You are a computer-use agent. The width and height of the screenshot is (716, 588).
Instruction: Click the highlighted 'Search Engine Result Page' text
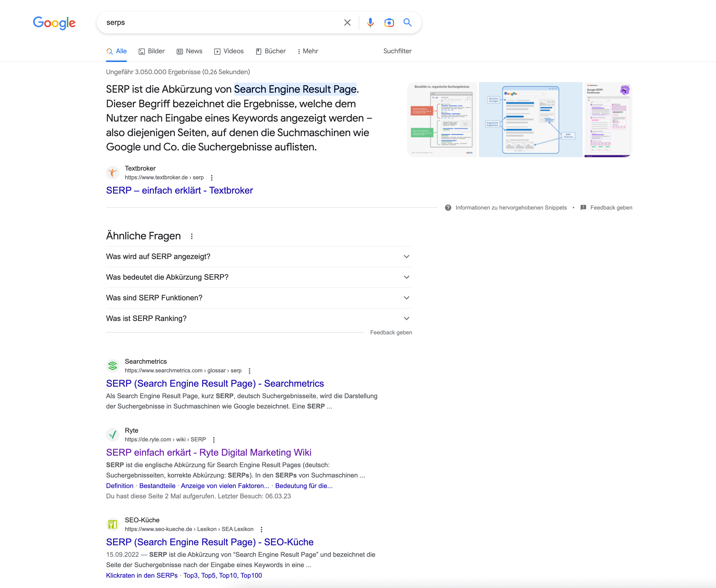[x=295, y=89]
